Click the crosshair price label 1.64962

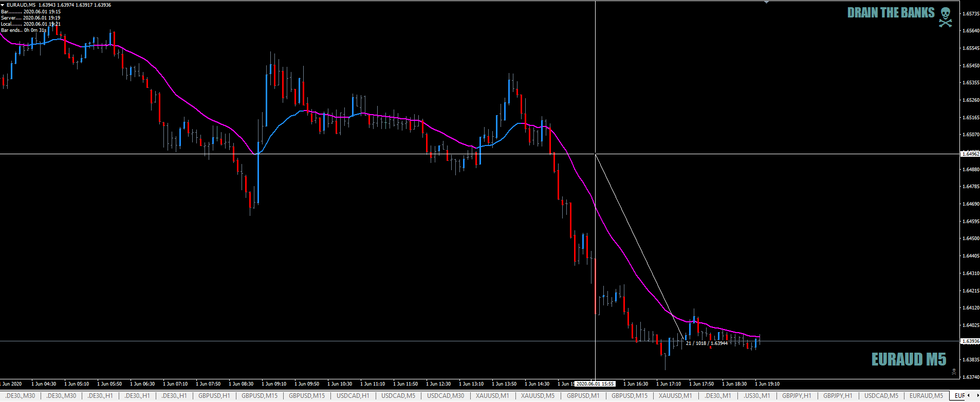tap(970, 154)
